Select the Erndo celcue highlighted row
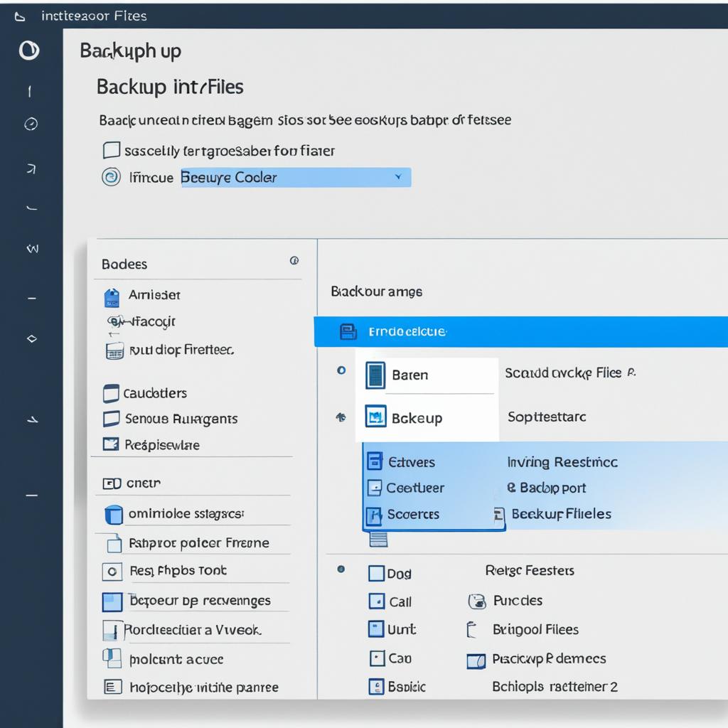The image size is (728, 728). coord(521,331)
